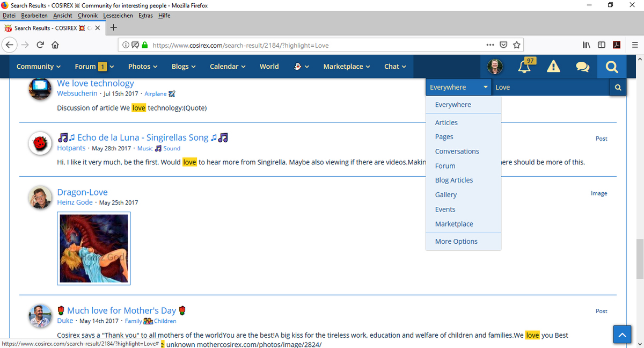Screen dimensions: 644x348
Task: Submit search with small magnifier button
Action: (618, 88)
